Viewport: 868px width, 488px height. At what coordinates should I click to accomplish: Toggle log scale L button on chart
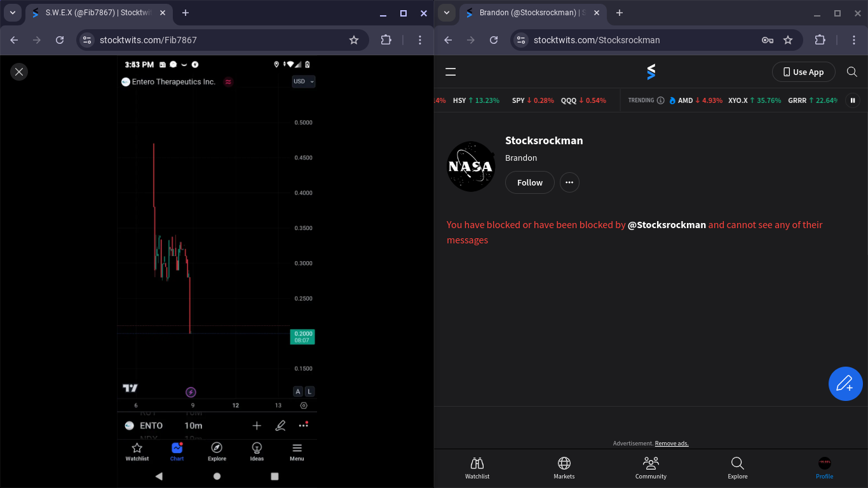[309, 391]
